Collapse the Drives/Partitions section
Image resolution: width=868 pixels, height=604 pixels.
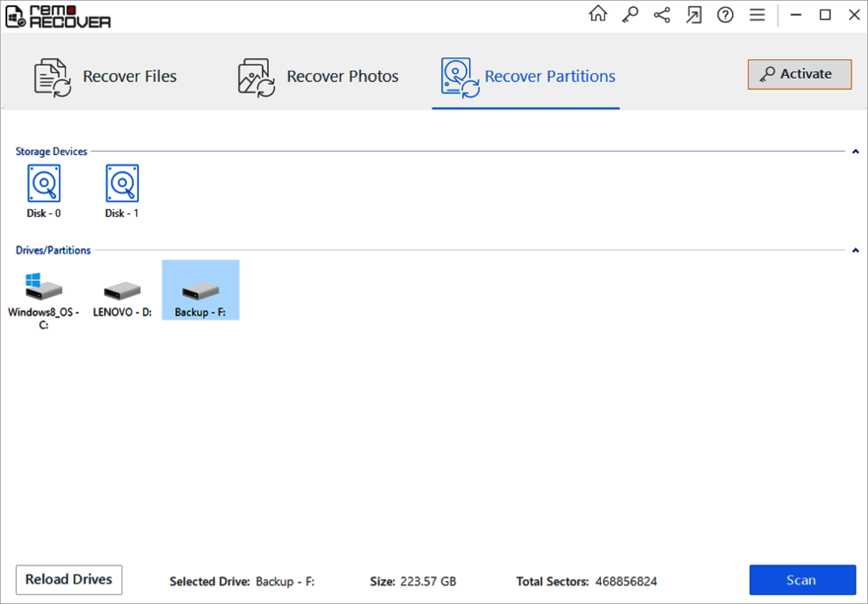(x=855, y=250)
